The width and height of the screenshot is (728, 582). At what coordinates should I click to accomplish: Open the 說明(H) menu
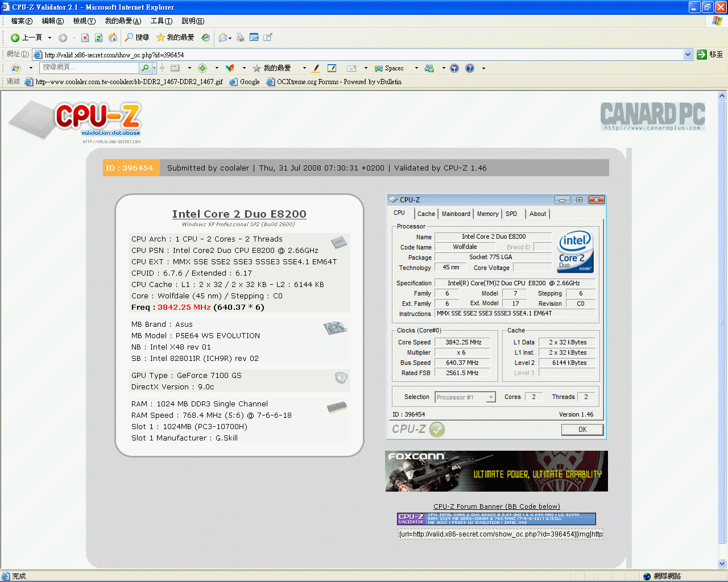coord(193,21)
